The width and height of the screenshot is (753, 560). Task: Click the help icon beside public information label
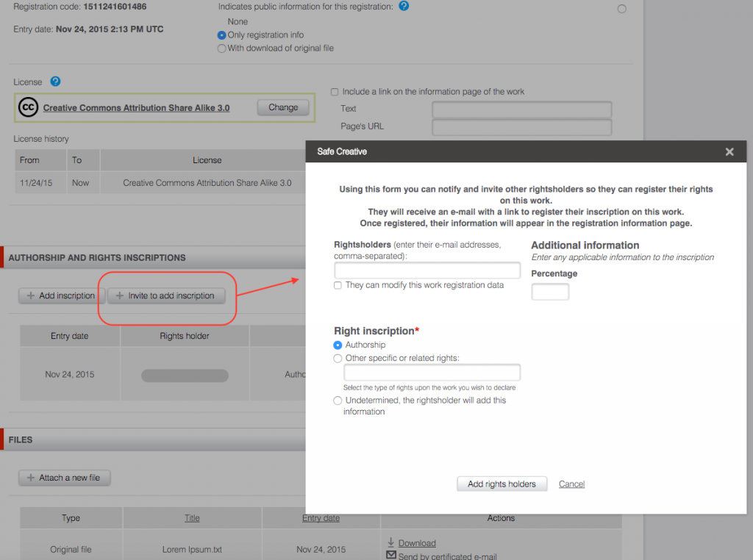[x=403, y=7]
